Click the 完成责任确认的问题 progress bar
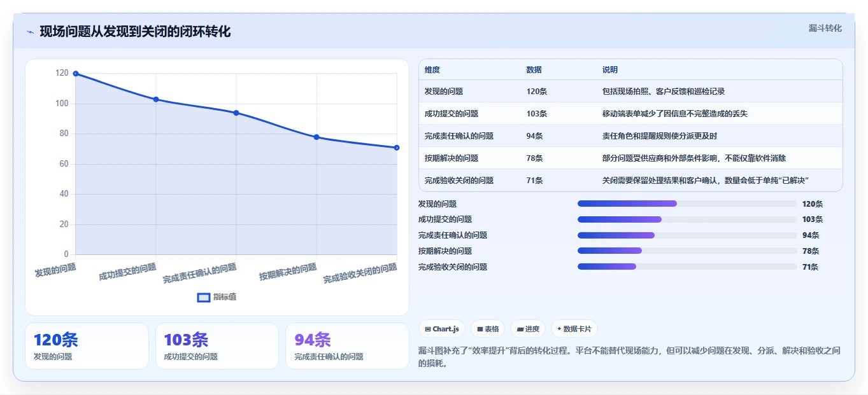This screenshot has height=395, width=868. coord(687,235)
